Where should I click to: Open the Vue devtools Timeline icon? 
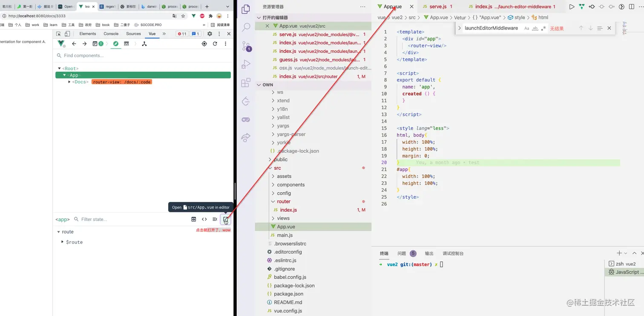[x=126, y=43]
